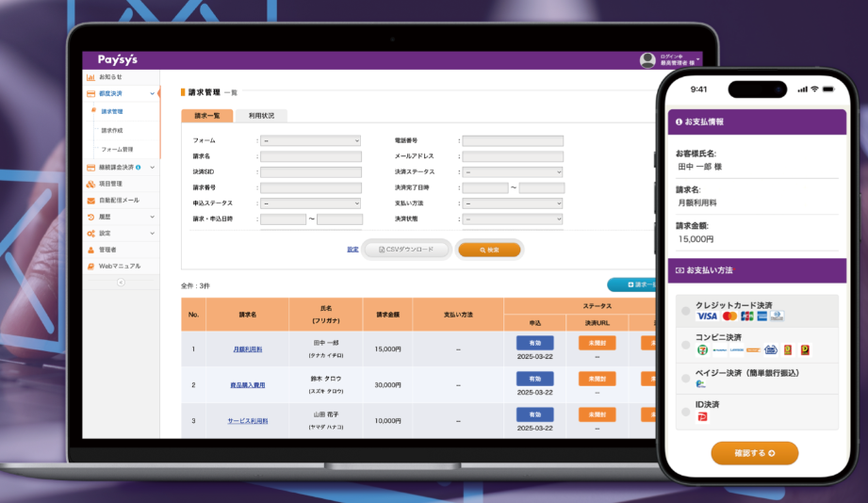This screenshot has height=503, width=868.
Task: Open the フォーム dropdown
Action: 310,140
